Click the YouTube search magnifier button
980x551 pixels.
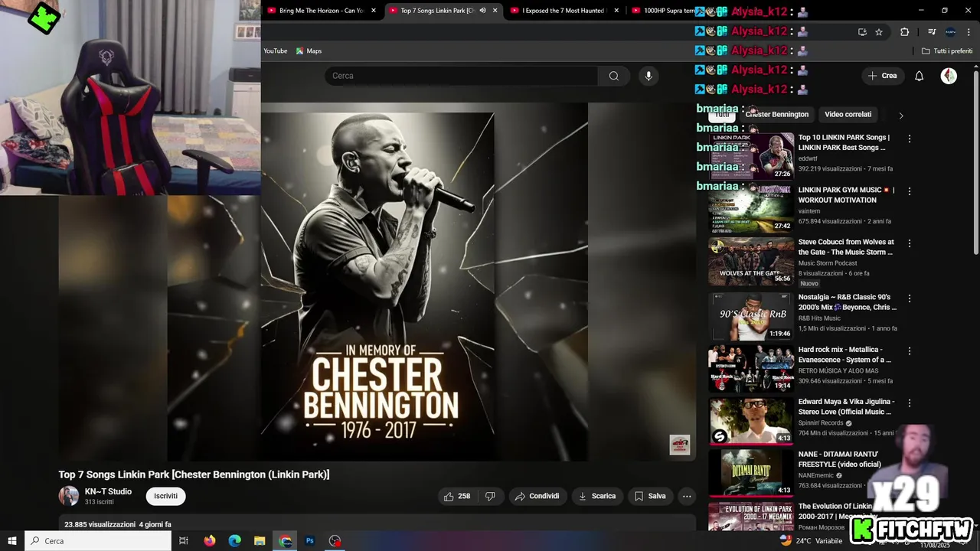coord(613,76)
